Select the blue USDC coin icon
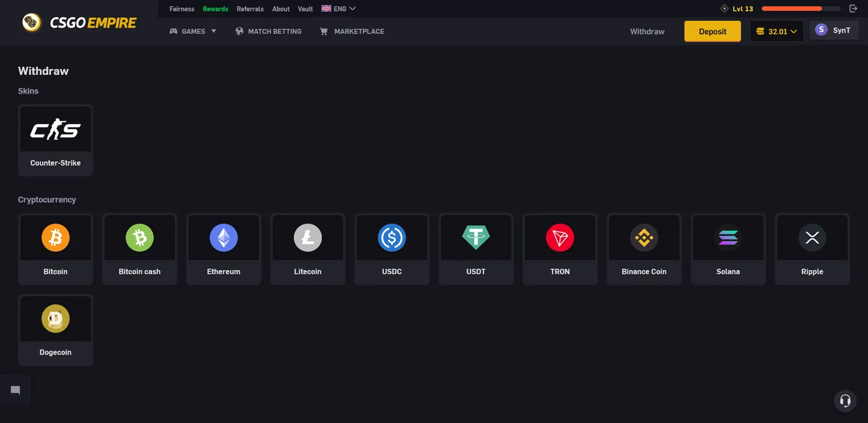868x423 pixels. point(392,238)
